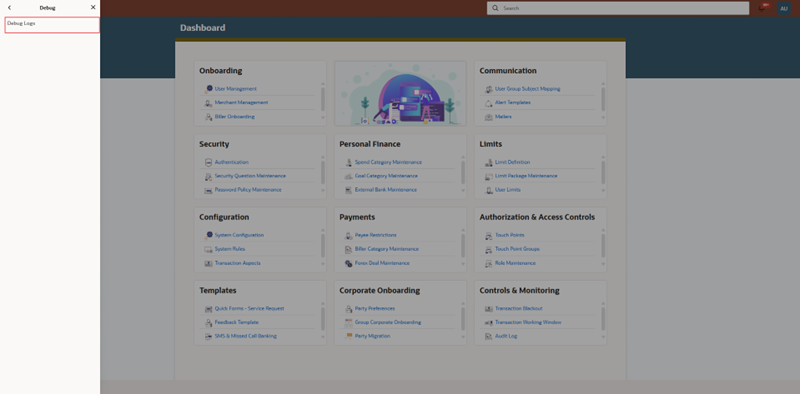
Task: Click the Configuration card scroll-down arrow
Action: pos(322,264)
